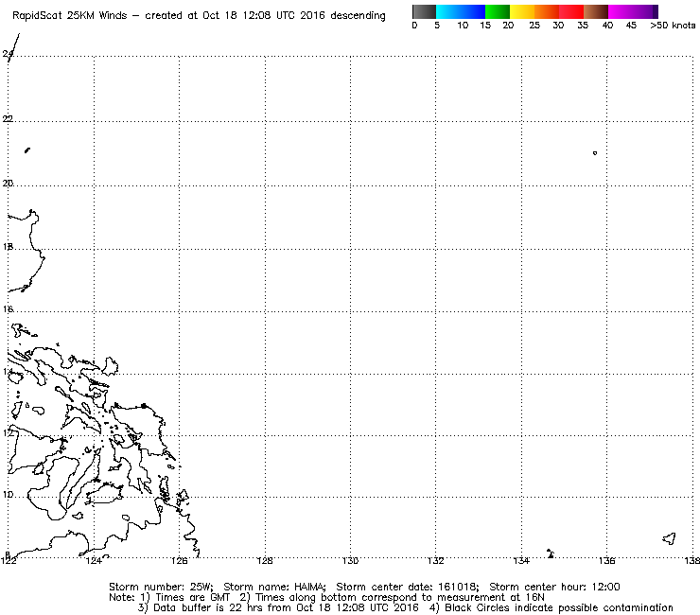Click the longitude label '126'
700x615 pixels.
click(179, 560)
